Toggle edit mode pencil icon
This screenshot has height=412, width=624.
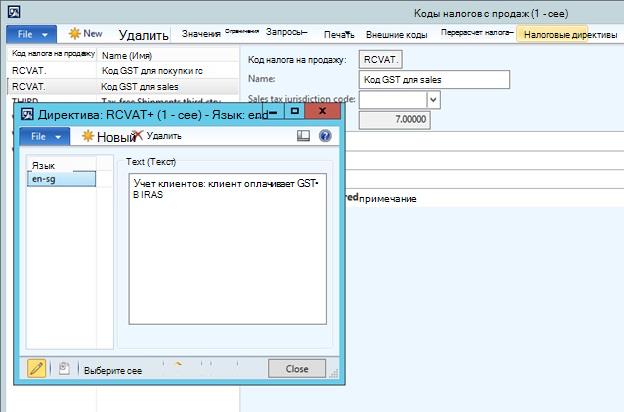37,368
